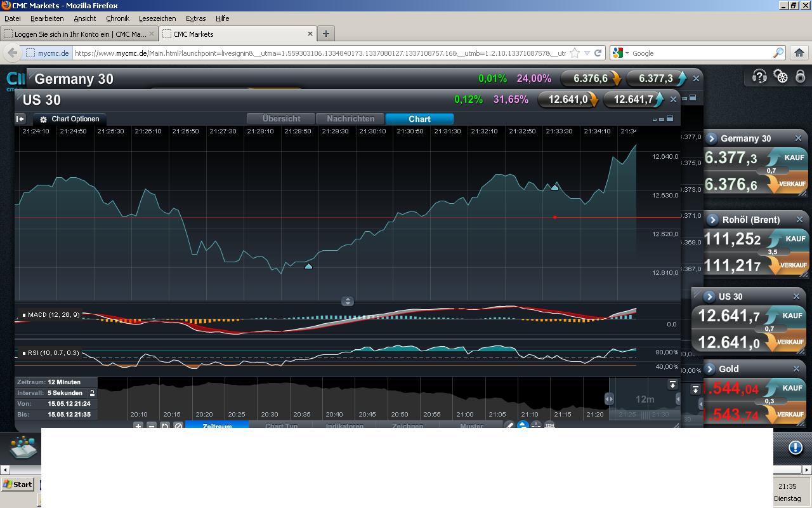
Task: Zoom out chart with minus icon
Action: (x=152, y=426)
